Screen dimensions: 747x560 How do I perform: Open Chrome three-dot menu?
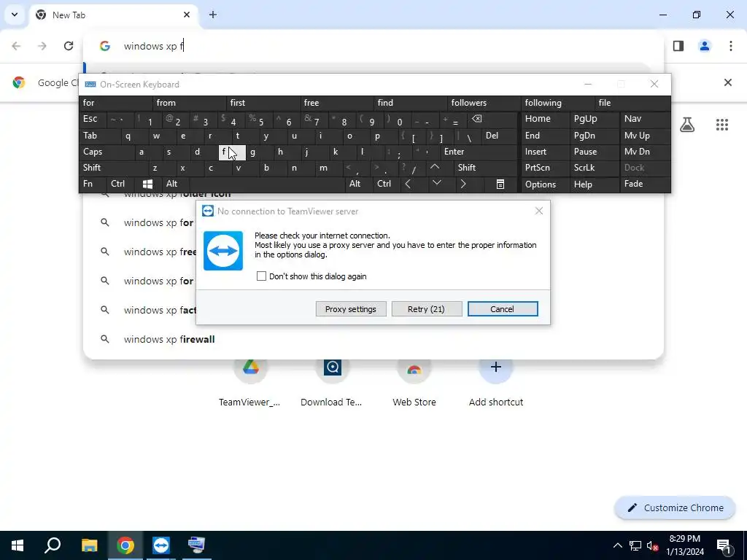pos(731,46)
